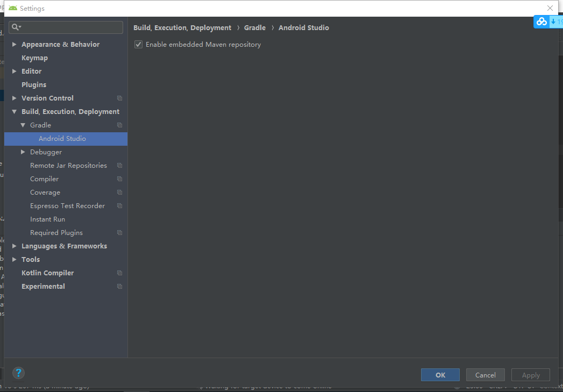Expand Appearance & Behavior section
563x392 pixels.
pos(15,44)
